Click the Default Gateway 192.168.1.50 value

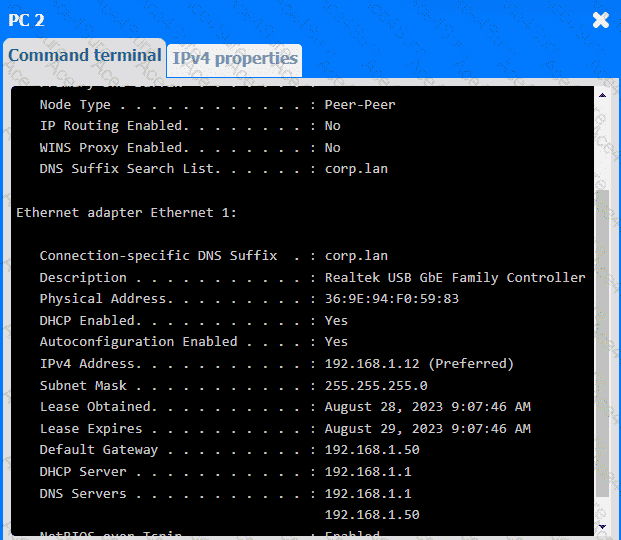tap(372, 450)
